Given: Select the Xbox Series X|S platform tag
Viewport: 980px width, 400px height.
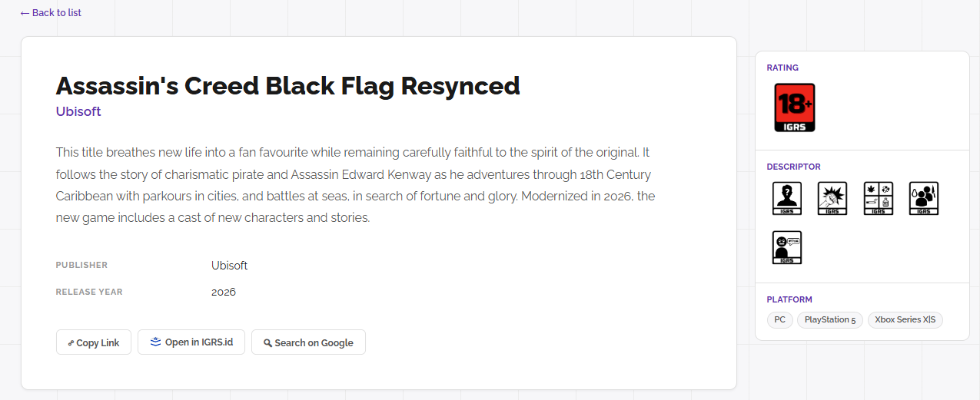Looking at the screenshot, I should pyautogui.click(x=905, y=319).
